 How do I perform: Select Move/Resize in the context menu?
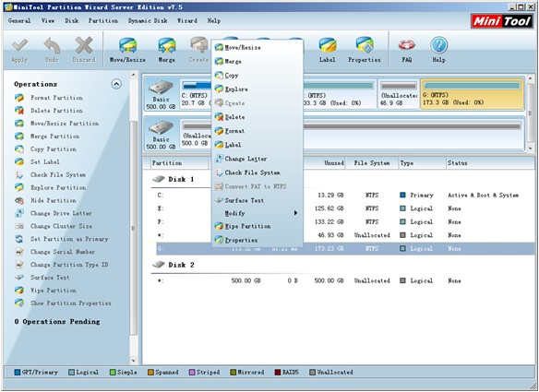point(258,47)
